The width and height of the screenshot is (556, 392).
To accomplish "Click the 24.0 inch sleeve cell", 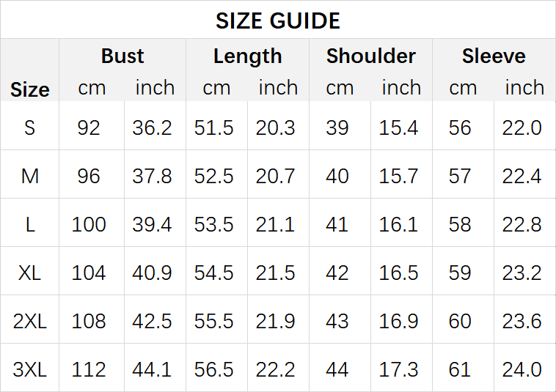I will click(522, 370).
